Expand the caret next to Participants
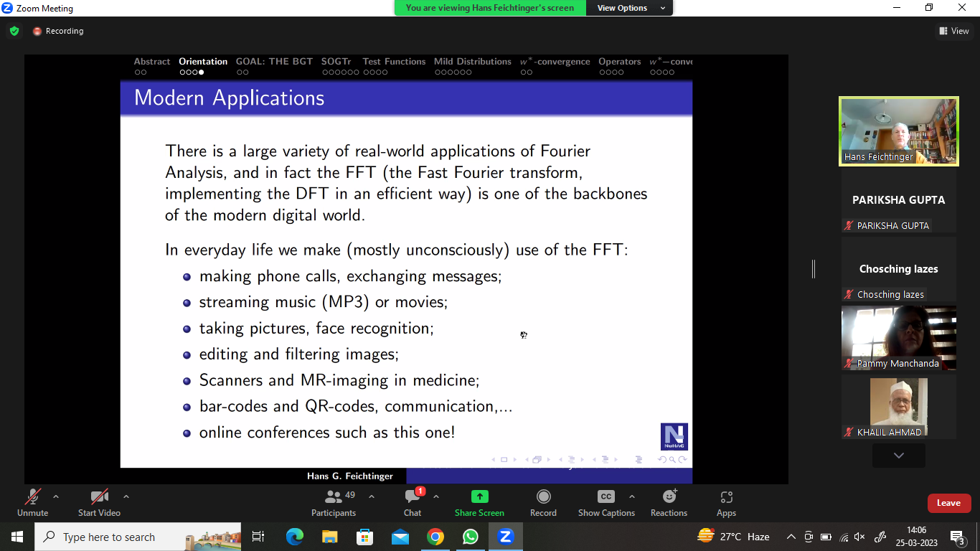Screen dimensions: 980x551 (372, 496)
